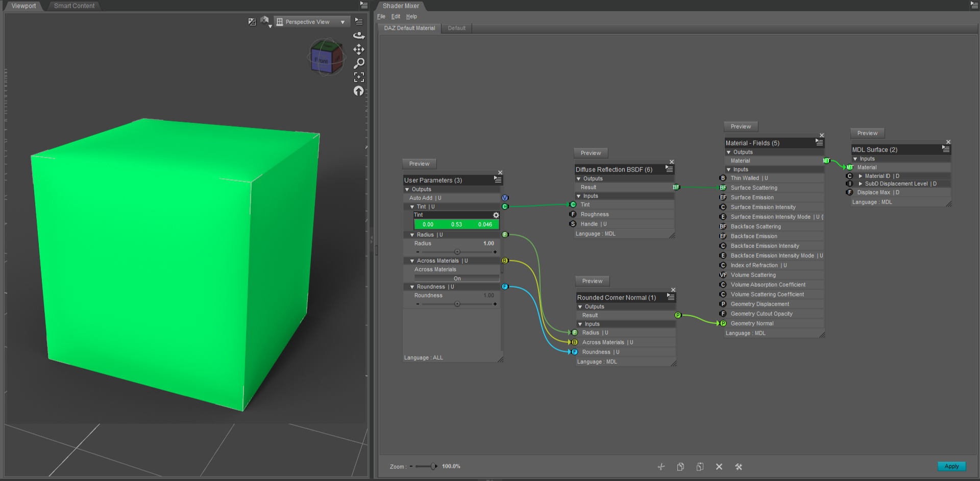Viewport: 980px width, 481px height.
Task: Open the Diffuse Reflection BSDF brick options menu
Action: pyautogui.click(x=669, y=169)
